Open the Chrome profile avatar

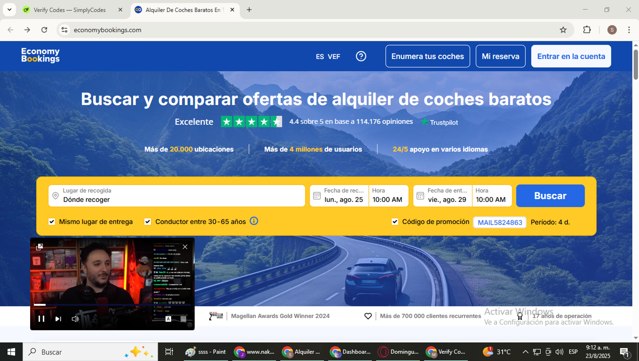[612, 30]
